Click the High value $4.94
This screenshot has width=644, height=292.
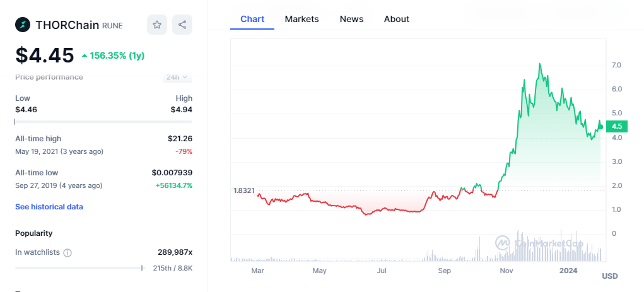click(182, 110)
